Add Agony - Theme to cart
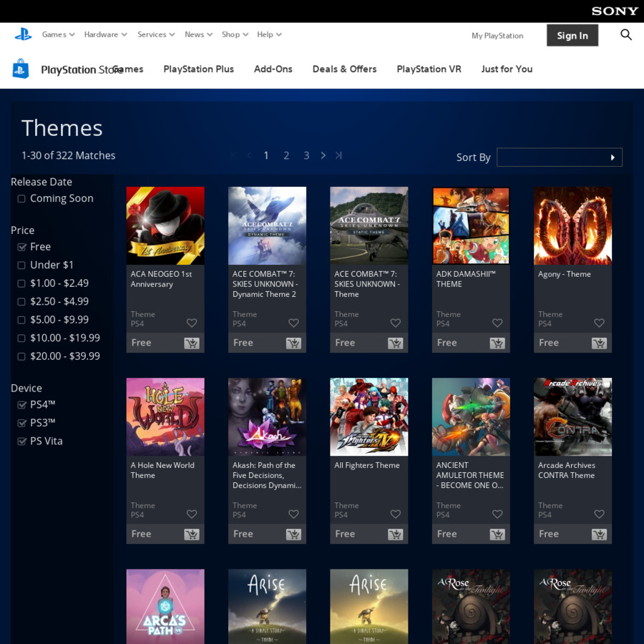 point(599,343)
